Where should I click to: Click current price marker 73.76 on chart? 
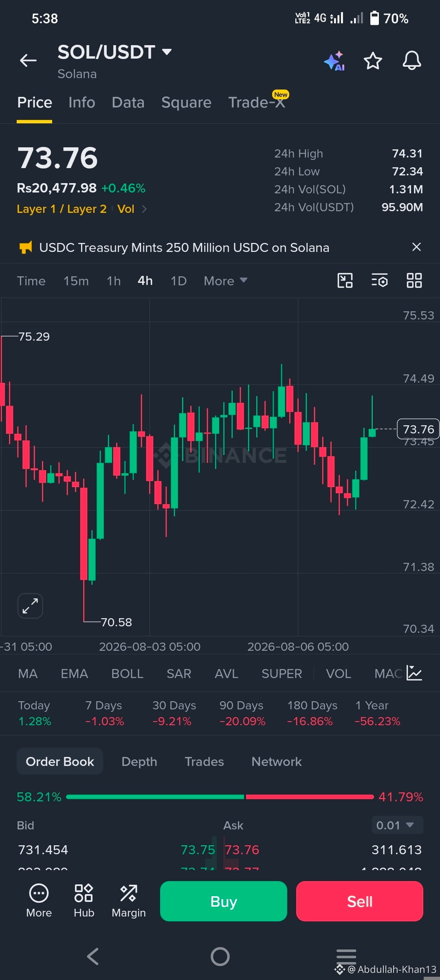418,429
